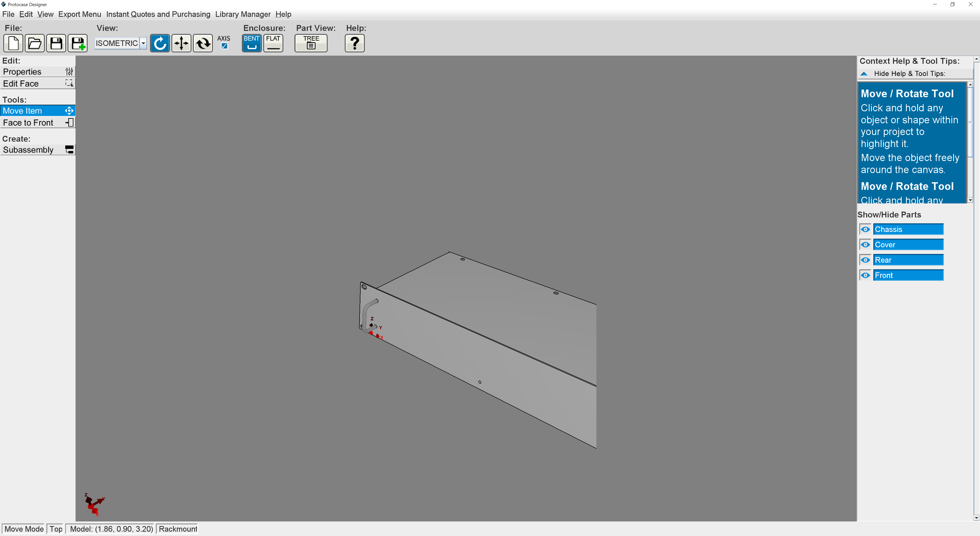
Task: Open the Export Menu
Action: point(80,14)
